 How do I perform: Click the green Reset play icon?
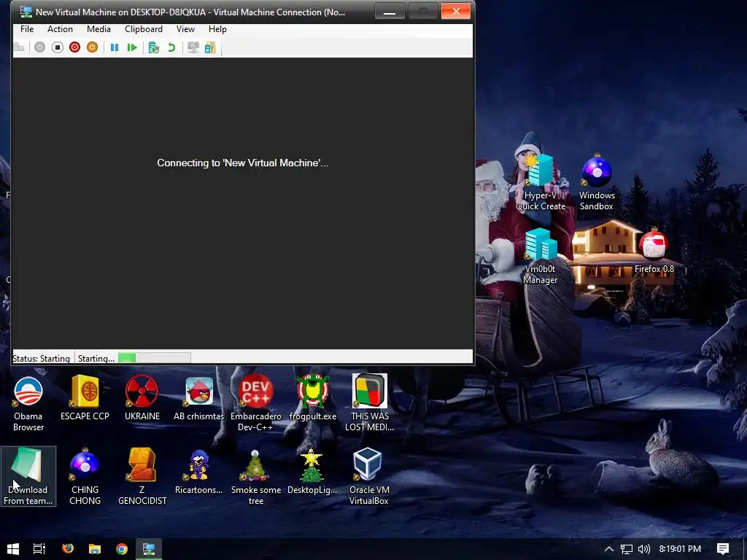coord(132,47)
